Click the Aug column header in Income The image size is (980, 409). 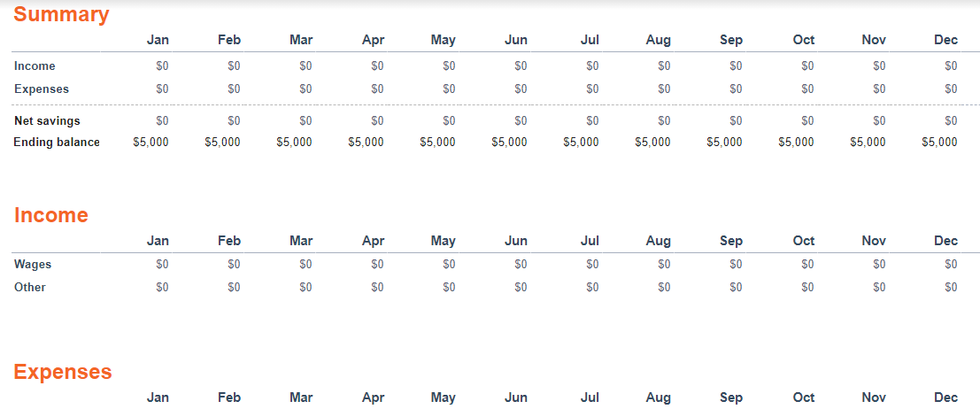click(659, 241)
